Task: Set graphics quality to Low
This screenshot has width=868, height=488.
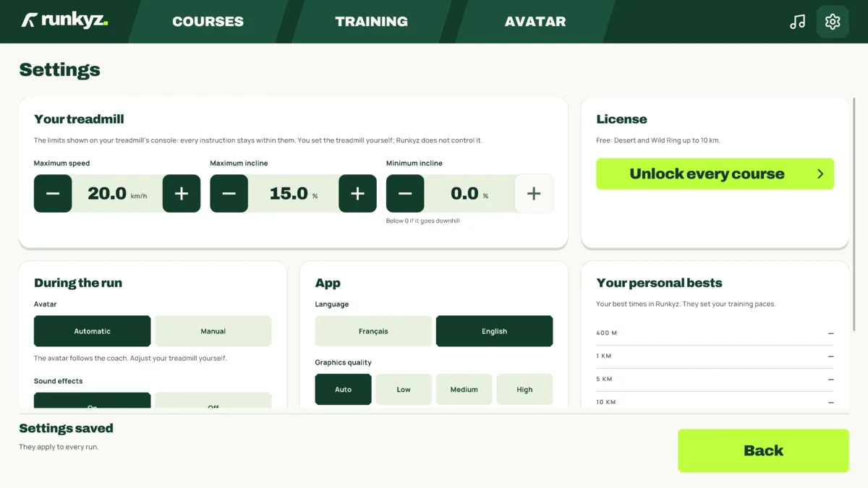Action: click(404, 389)
